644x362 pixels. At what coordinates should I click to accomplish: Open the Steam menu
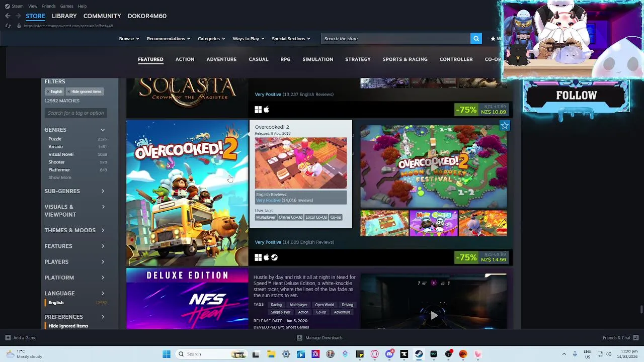pyautogui.click(x=18, y=6)
